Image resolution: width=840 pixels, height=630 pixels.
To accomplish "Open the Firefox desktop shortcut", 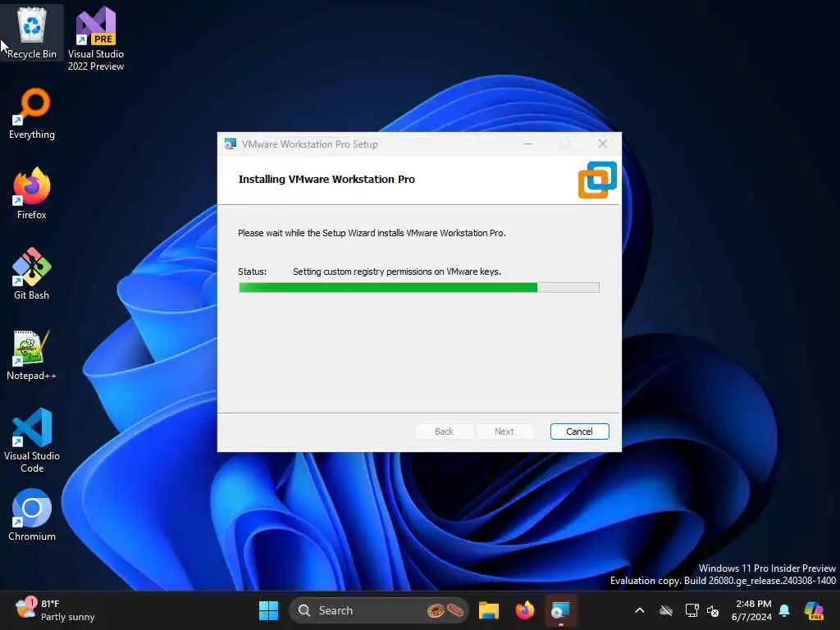I will [x=32, y=193].
